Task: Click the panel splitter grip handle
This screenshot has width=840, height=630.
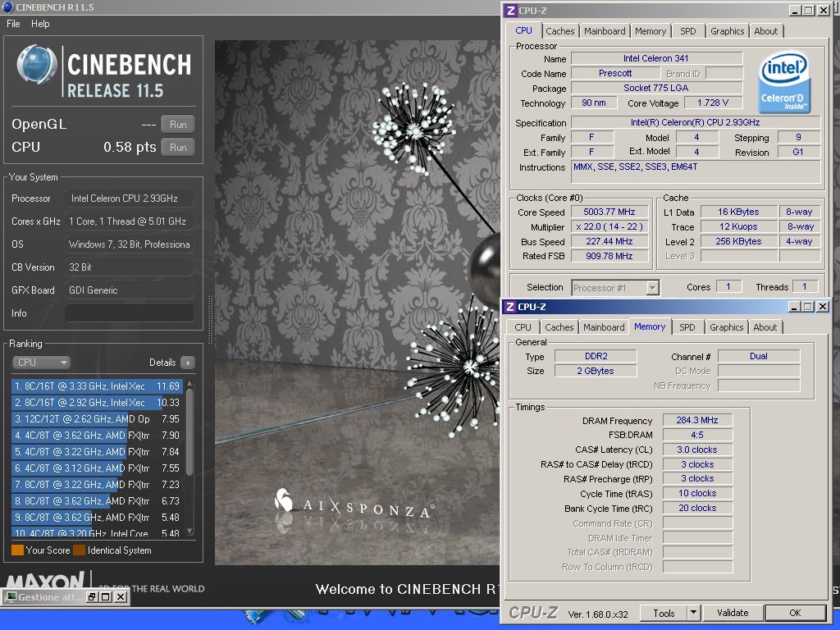Action: coord(210,319)
